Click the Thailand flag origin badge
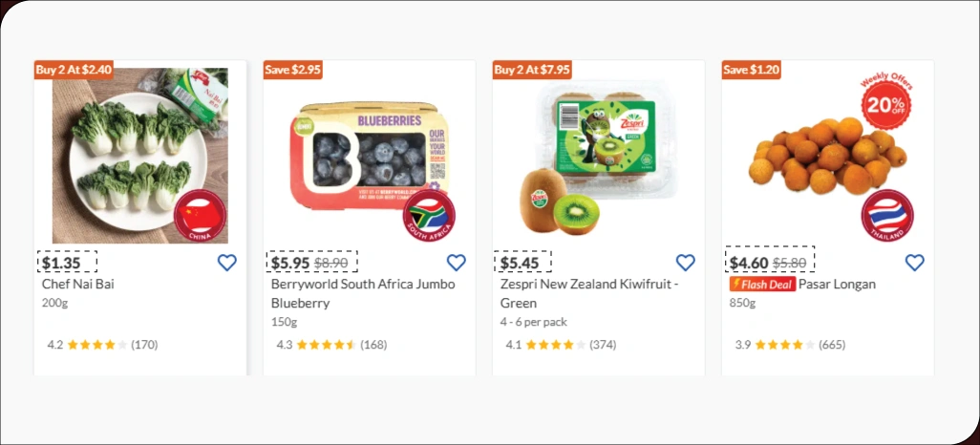This screenshot has width=980, height=445. click(887, 217)
